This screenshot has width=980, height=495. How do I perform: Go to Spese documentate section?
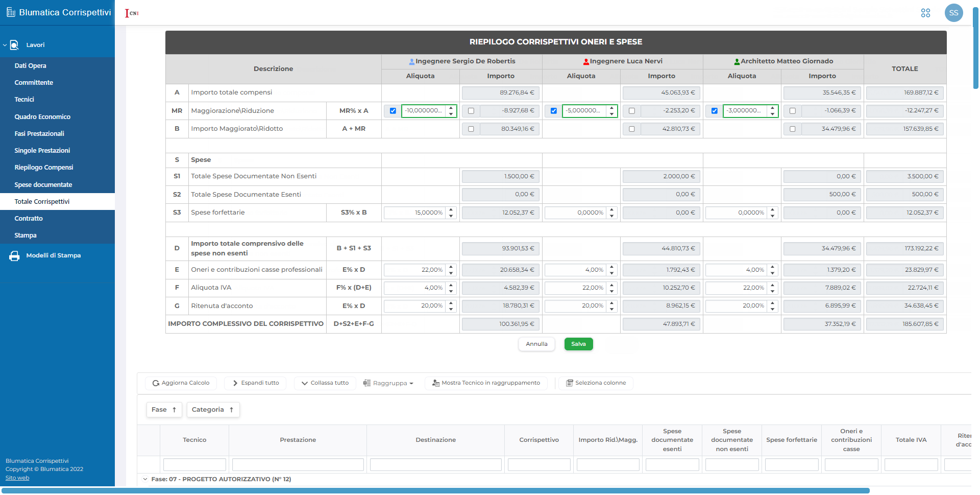[43, 185]
